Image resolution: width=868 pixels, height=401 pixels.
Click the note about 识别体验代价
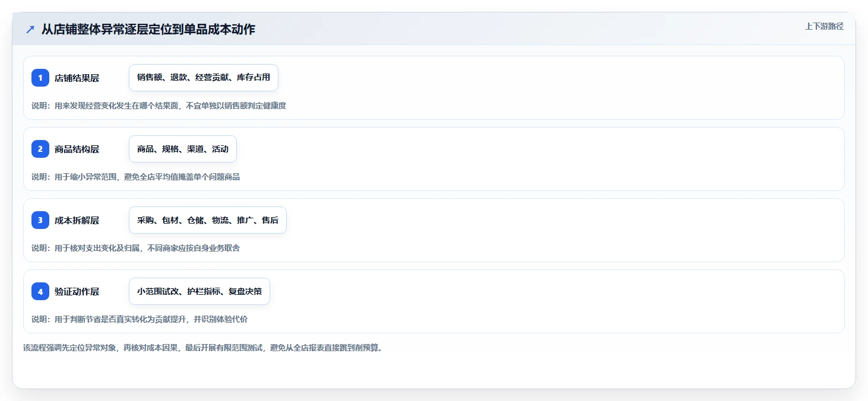point(140,319)
